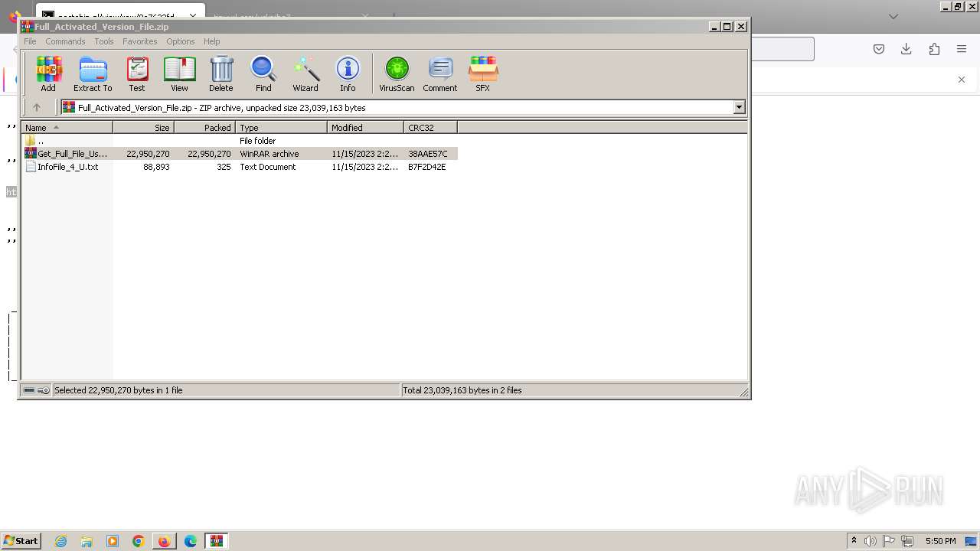980x551 pixels.
Task: Click the Total 23,039,163 bytes status text
Action: 462,390
